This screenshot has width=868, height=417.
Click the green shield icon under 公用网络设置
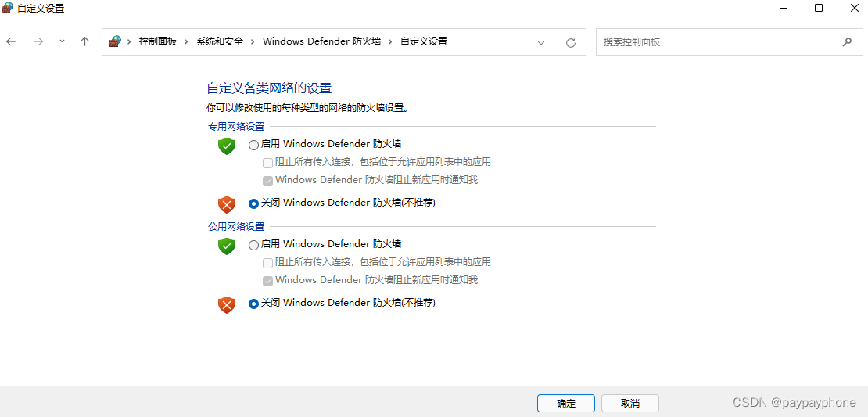point(227,246)
